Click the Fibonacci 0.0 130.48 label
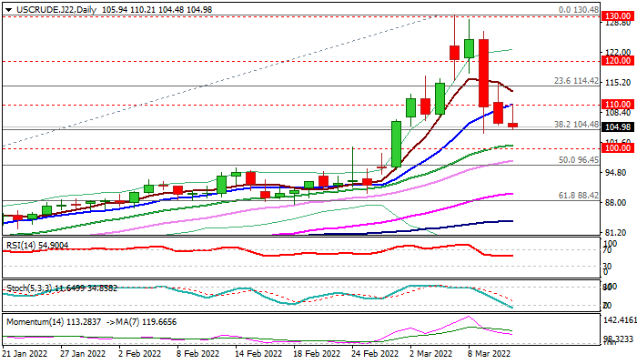 [579, 9]
